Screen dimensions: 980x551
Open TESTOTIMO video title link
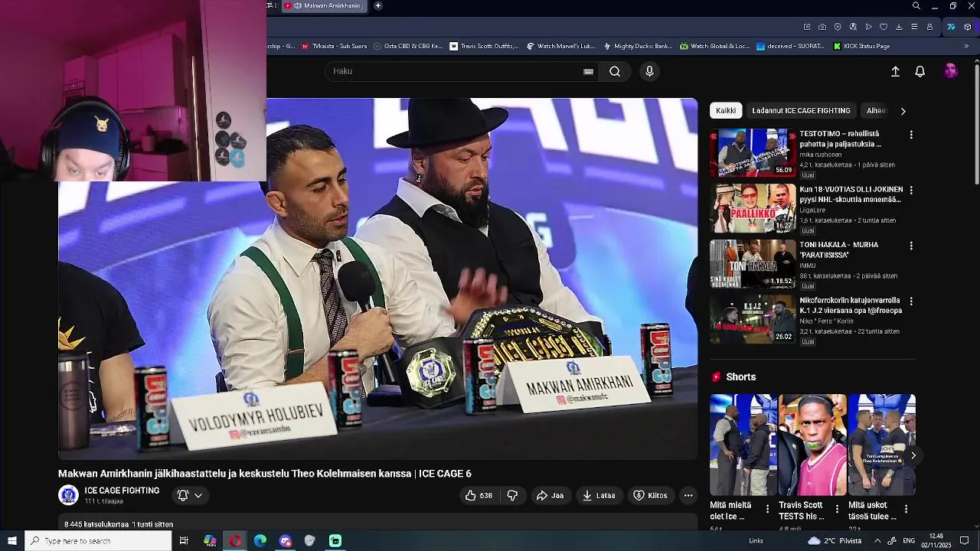[x=840, y=139]
